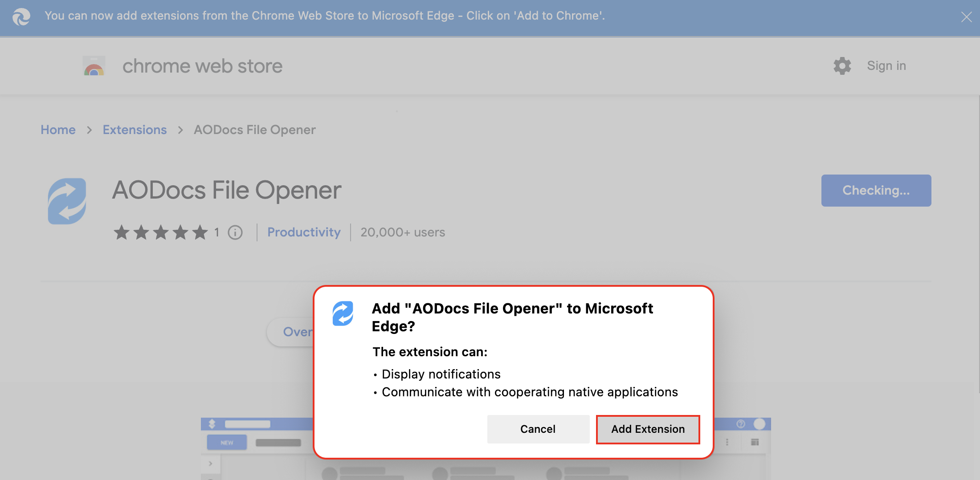Screen dimensions: 980x480
Task: Click the '20,000+ users' text
Action: pyautogui.click(x=403, y=232)
